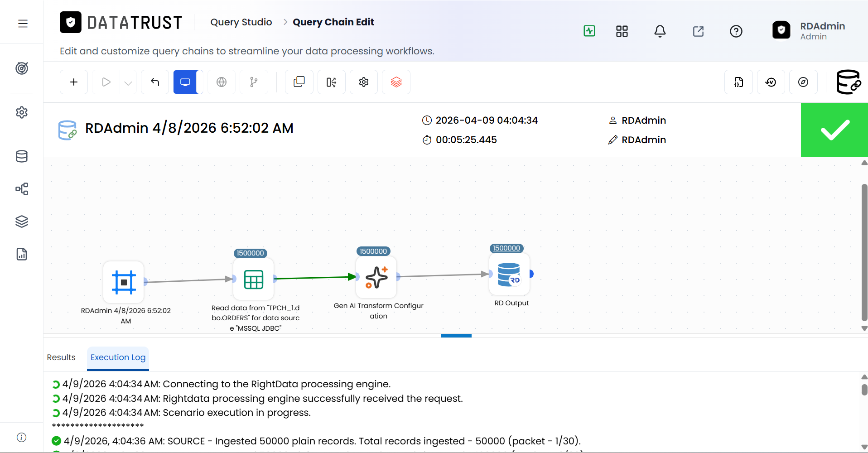Click the JSON file toolbar icon

[x=738, y=82]
